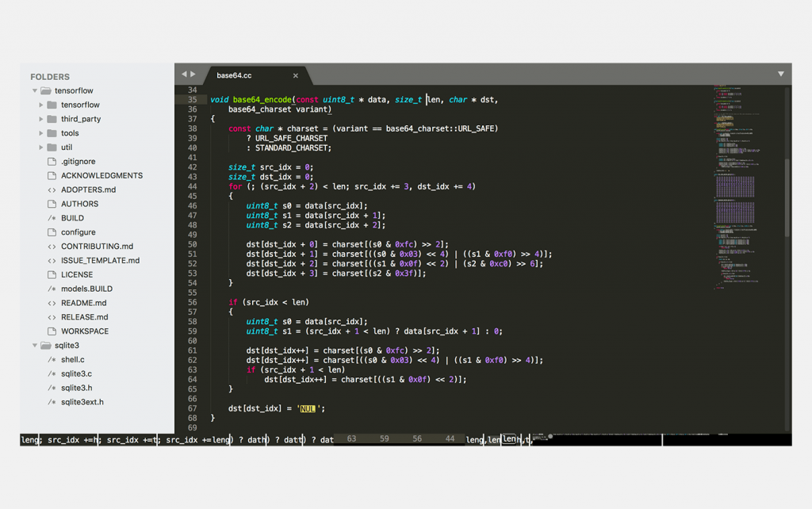Expand the third_party folder arrow
812x509 pixels.
coord(41,119)
